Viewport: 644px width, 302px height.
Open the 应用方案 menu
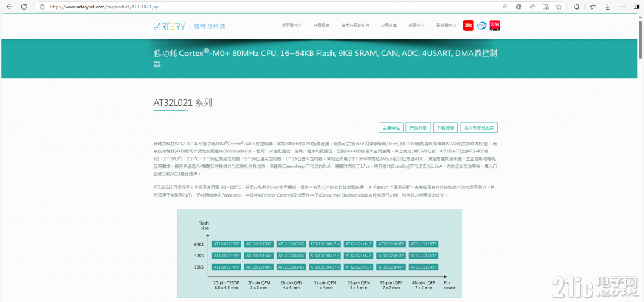[389, 26]
